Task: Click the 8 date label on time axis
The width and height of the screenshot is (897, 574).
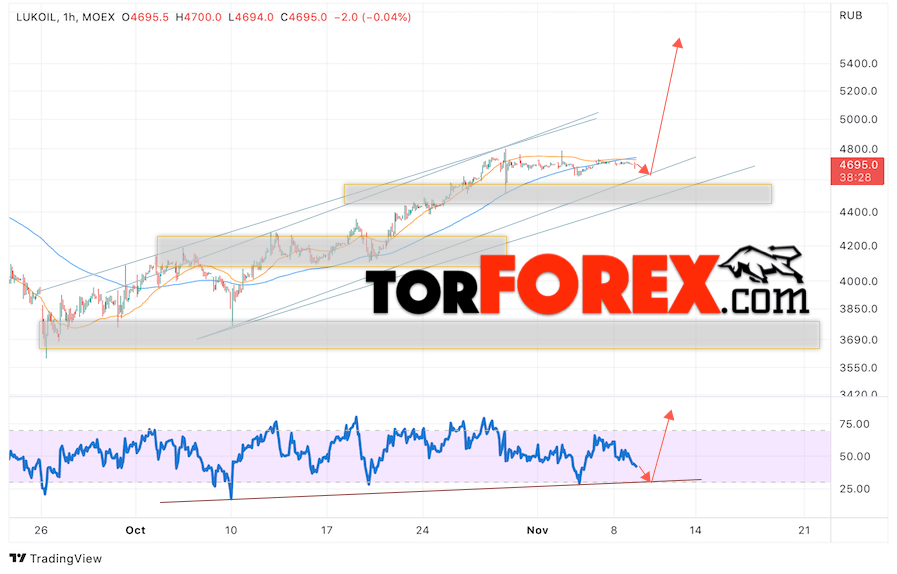Action: (x=614, y=531)
